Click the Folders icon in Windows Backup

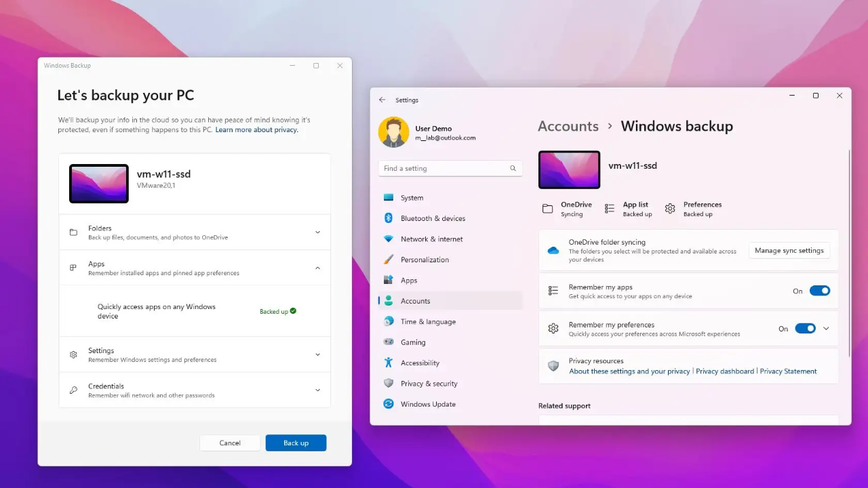[73, 232]
